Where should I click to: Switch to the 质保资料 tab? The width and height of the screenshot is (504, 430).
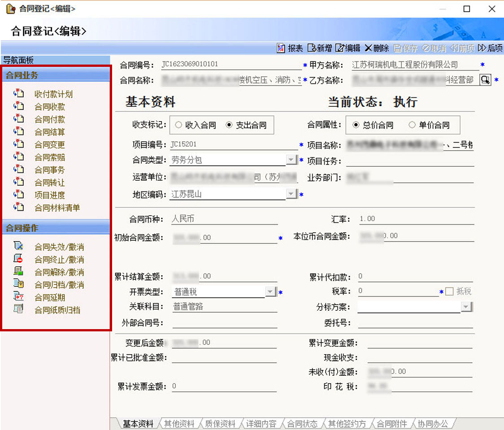[x=220, y=424]
